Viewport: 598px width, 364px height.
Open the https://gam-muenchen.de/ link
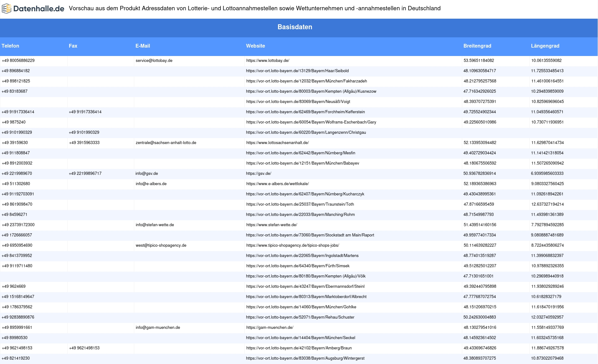[270, 328]
